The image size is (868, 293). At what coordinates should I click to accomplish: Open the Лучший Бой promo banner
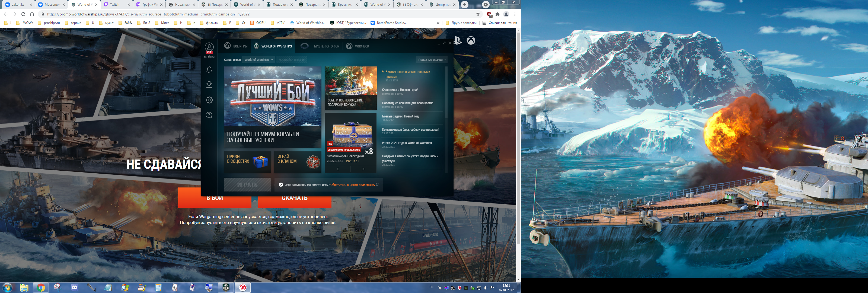click(x=273, y=107)
